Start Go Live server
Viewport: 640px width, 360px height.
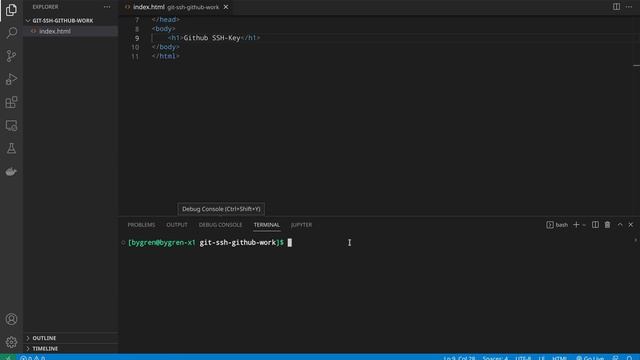click(590, 358)
